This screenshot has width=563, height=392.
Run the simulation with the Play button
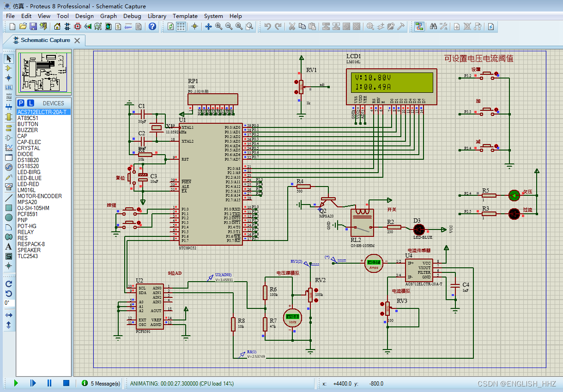click(x=16, y=383)
